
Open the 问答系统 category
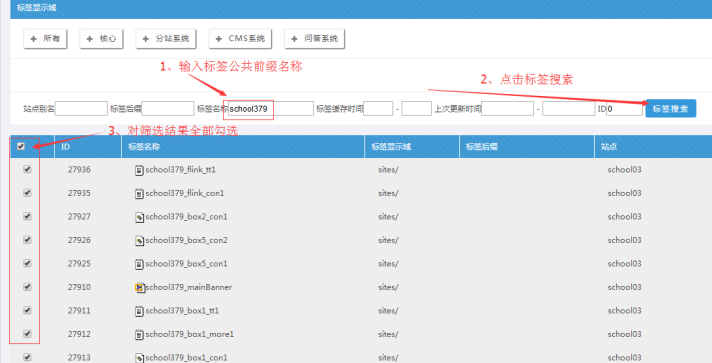pos(314,39)
